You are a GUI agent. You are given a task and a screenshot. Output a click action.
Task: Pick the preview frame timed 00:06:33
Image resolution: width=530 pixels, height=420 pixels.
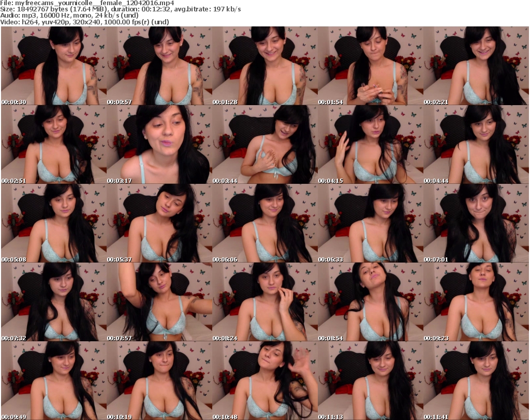tap(371, 223)
